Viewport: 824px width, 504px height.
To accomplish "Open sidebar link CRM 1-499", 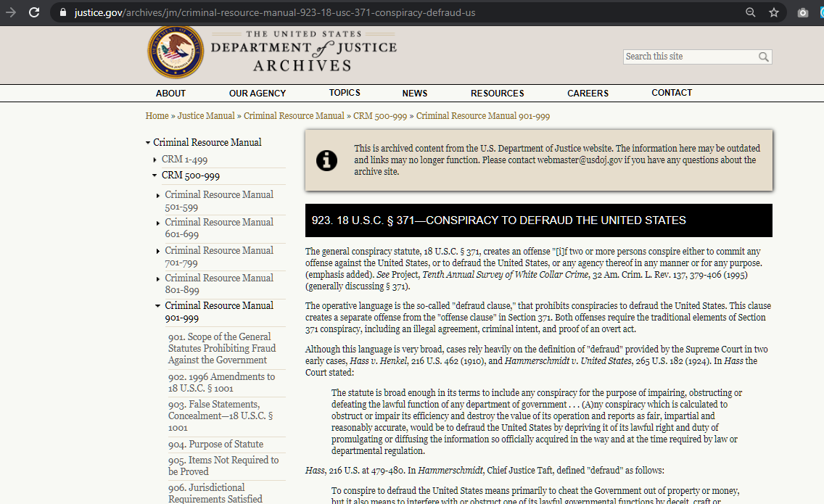I will (184, 160).
